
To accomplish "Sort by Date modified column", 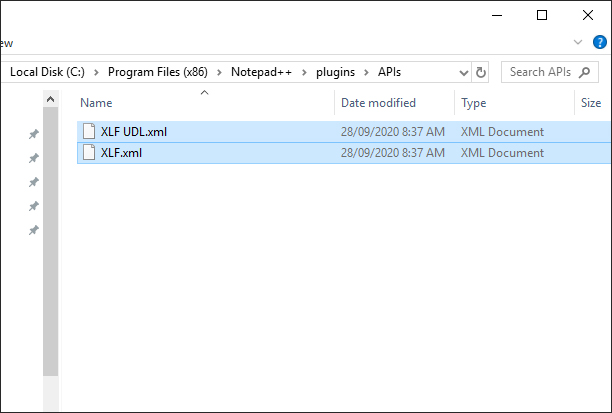I will (x=395, y=103).
